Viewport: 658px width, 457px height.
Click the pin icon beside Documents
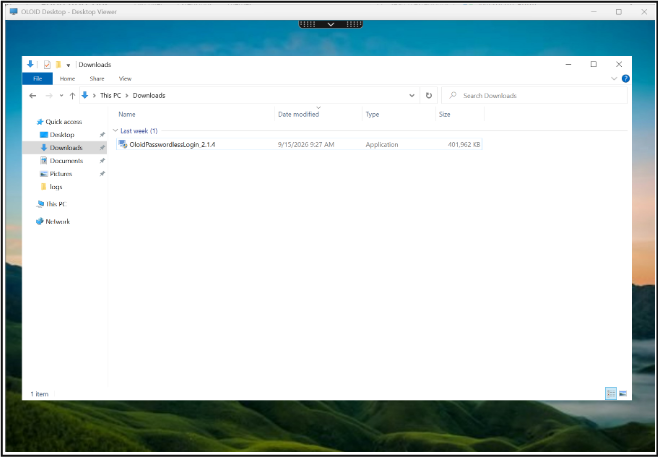tap(102, 161)
